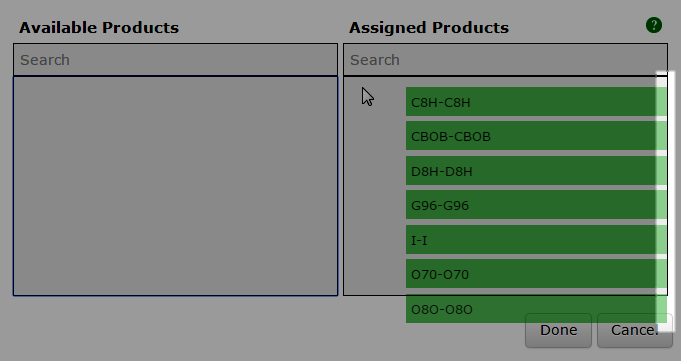Select the D8H-D8H assigned product
This screenshot has height=361, width=681.
[531, 171]
